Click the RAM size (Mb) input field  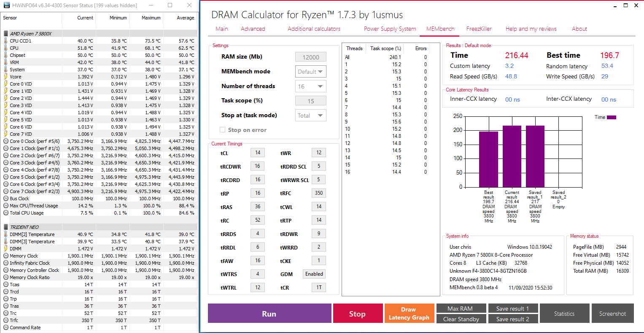click(x=311, y=57)
